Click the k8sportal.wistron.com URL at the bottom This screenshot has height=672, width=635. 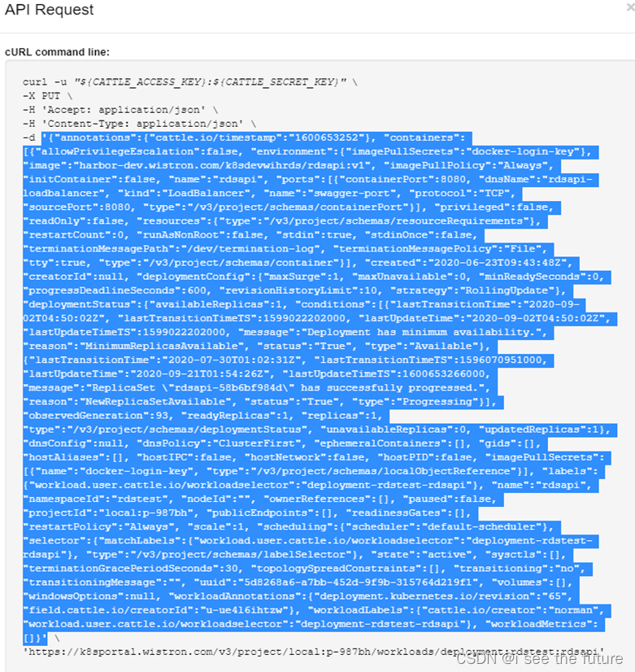tap(314, 652)
